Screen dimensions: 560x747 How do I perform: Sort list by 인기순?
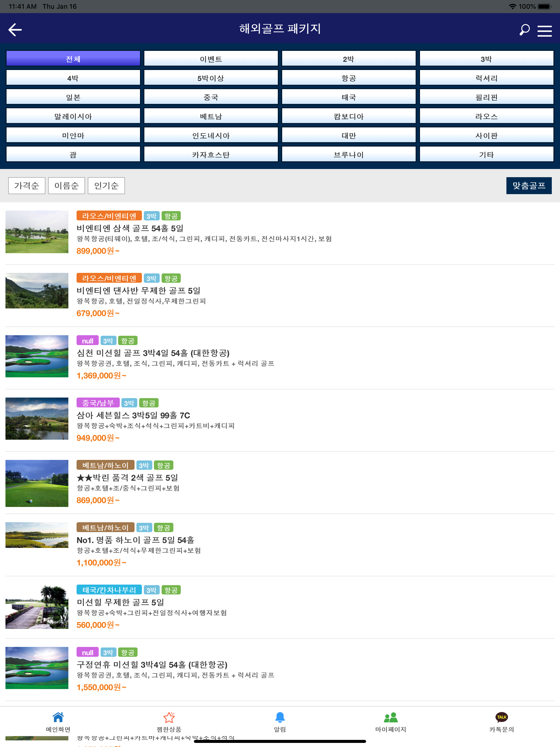106,185
